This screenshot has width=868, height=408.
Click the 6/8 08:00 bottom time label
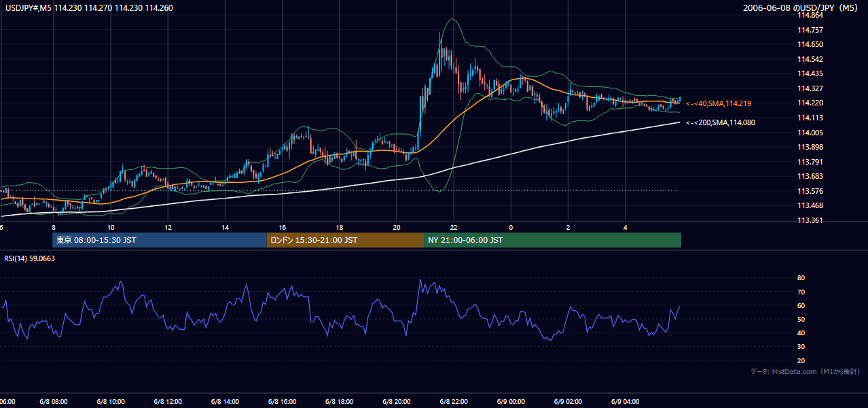coord(54,401)
